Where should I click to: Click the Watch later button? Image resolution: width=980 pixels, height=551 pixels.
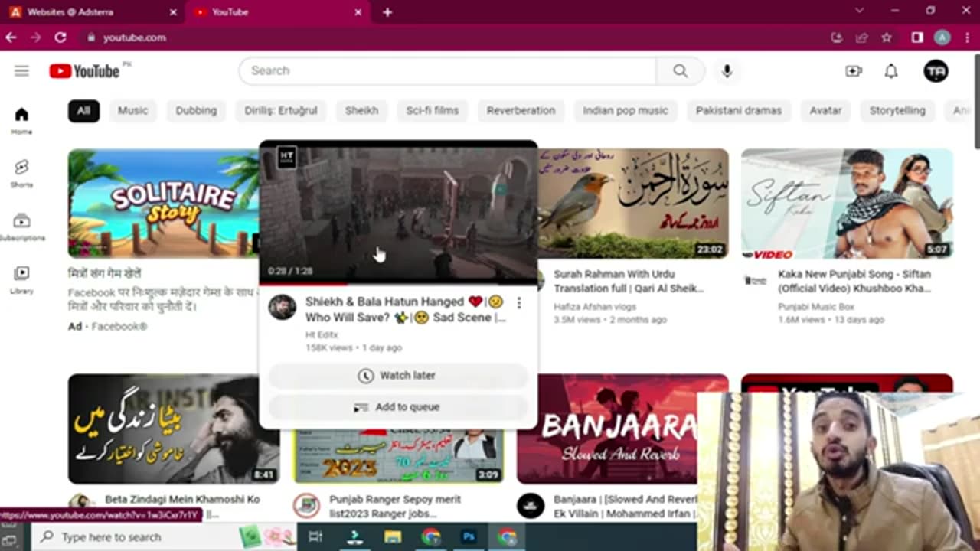[x=398, y=376]
